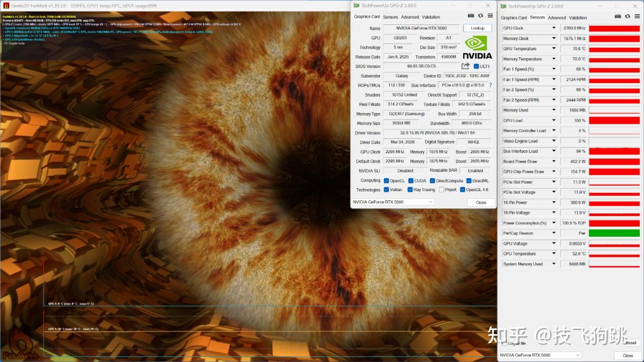
Task: Toggle the Ray Tracing checkbox
Action: pos(410,190)
